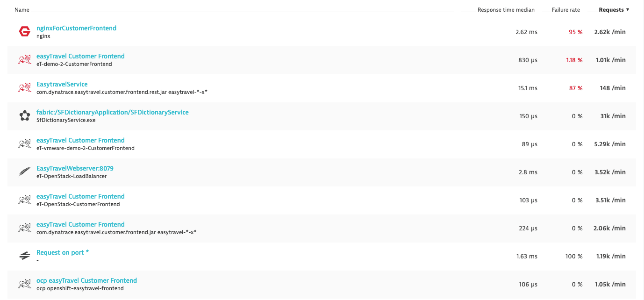This screenshot has height=300, width=644.
Task: Click the 3.52k /min requests value
Action: (610, 172)
